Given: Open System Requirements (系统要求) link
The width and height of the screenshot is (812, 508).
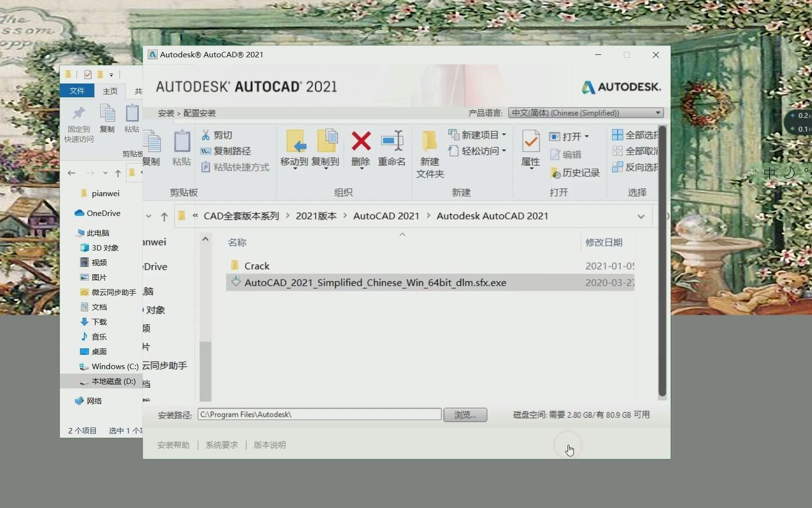Looking at the screenshot, I should click(222, 445).
